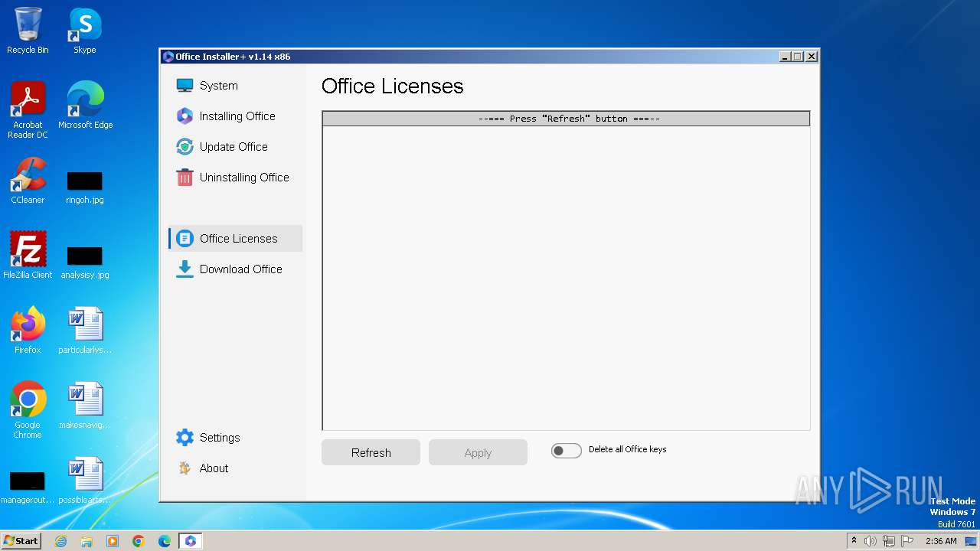Click the network tray icon
The height and width of the screenshot is (551, 980).
click(x=889, y=541)
